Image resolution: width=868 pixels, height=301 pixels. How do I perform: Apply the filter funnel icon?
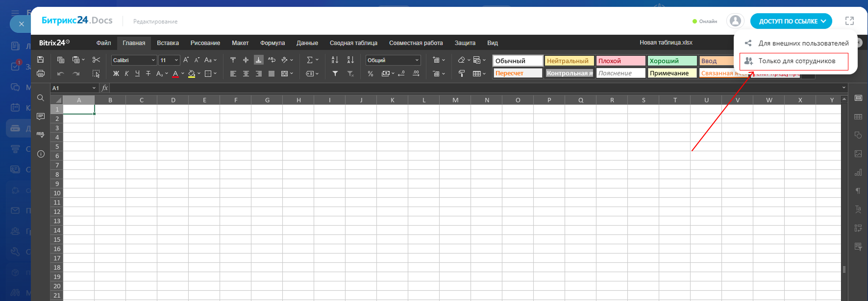[x=335, y=73]
